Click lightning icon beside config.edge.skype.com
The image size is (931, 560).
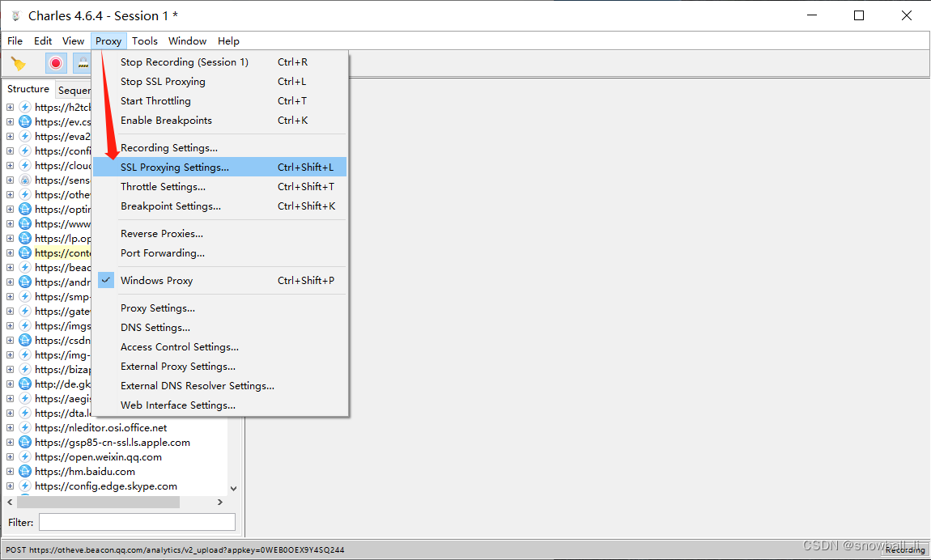[25, 486]
